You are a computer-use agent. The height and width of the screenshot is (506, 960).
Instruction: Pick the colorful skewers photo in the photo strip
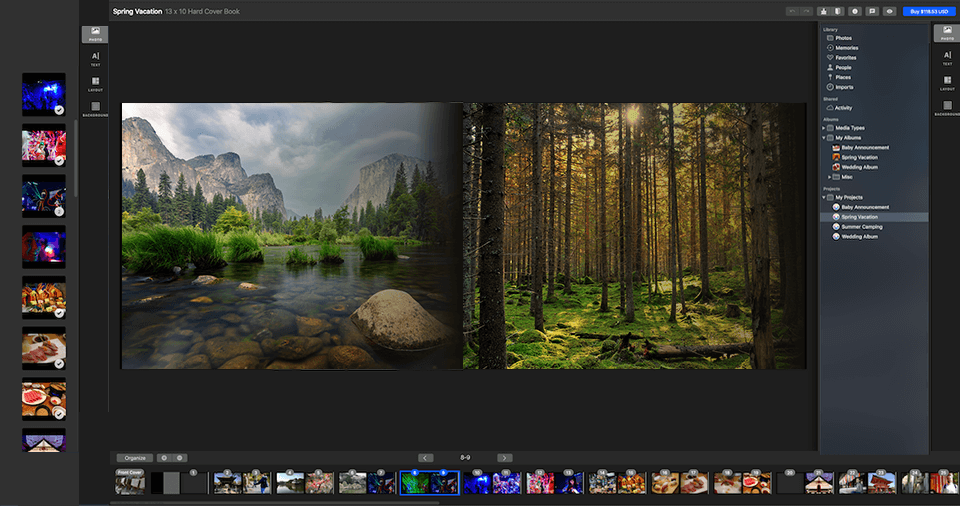[x=44, y=297]
